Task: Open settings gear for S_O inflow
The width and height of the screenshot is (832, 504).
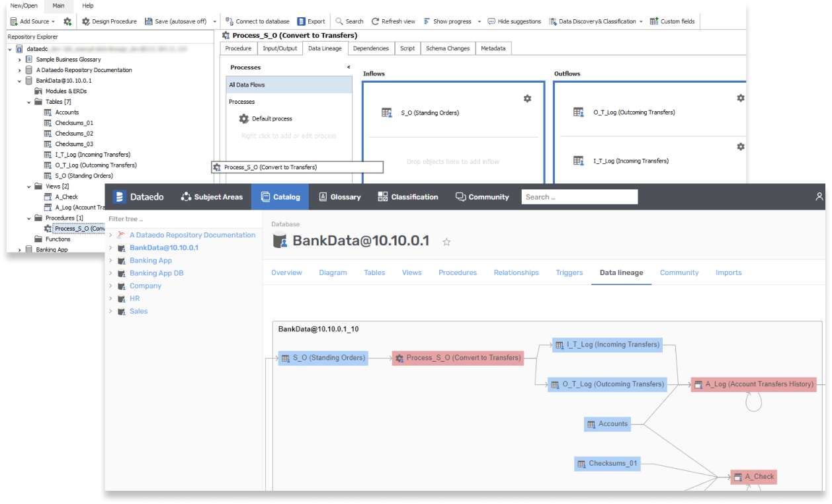Action: (x=527, y=99)
